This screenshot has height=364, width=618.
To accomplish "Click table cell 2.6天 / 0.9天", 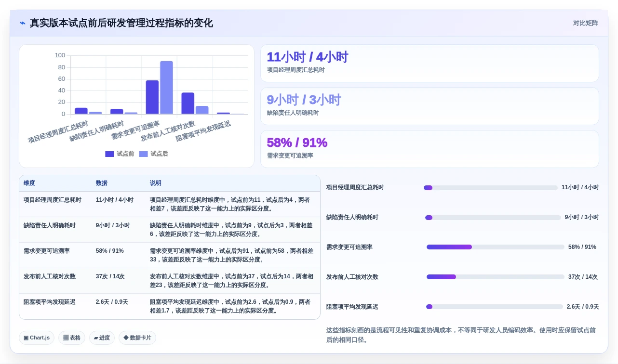I will tap(112, 302).
